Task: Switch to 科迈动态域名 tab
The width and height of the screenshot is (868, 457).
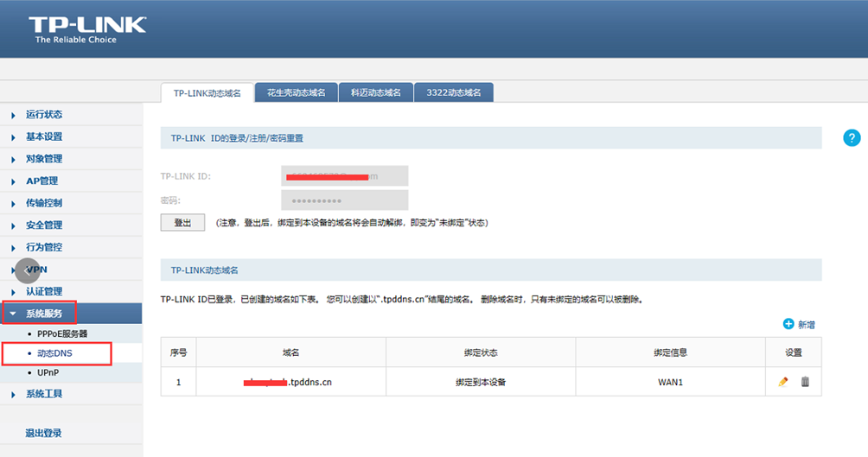Action: [376, 92]
